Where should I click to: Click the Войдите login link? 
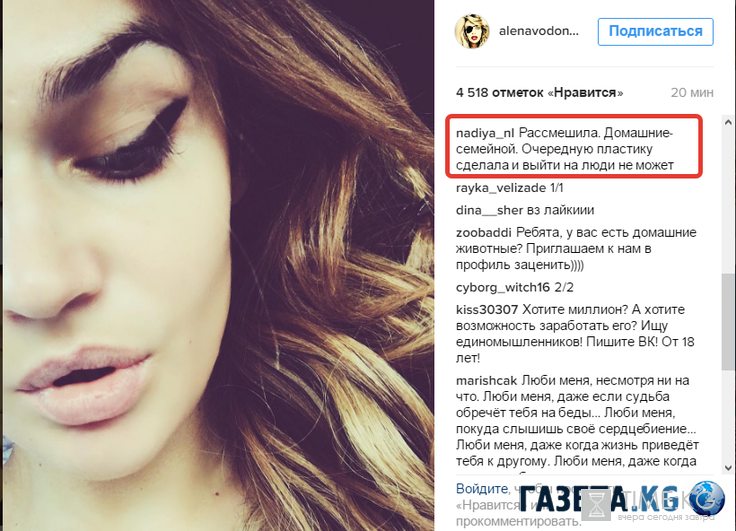(482, 489)
